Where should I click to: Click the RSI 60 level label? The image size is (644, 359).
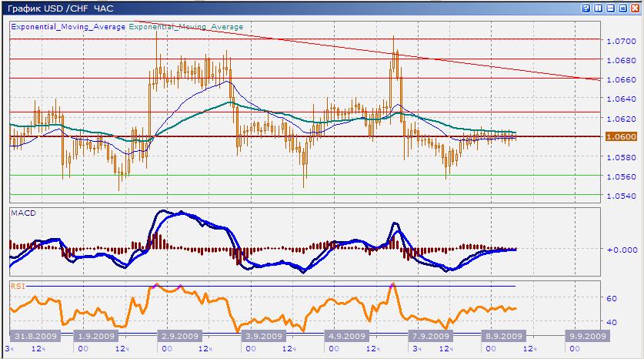614,298
